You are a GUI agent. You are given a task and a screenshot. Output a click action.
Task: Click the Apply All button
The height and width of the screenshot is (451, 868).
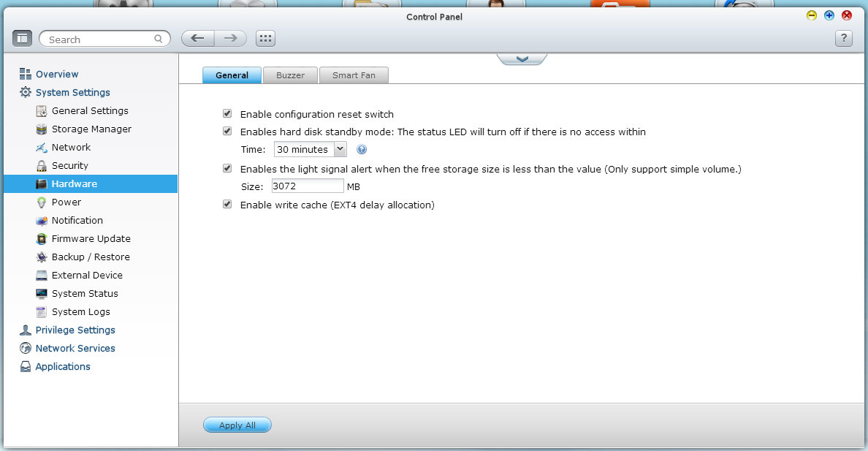tap(237, 425)
